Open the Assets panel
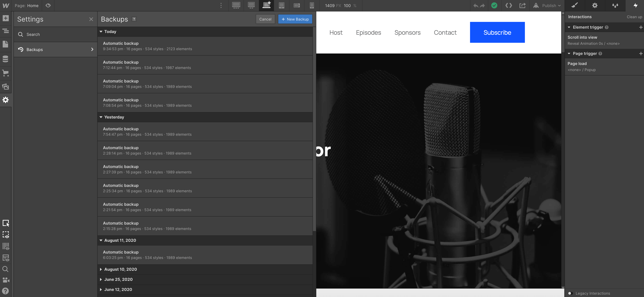 click(6, 87)
